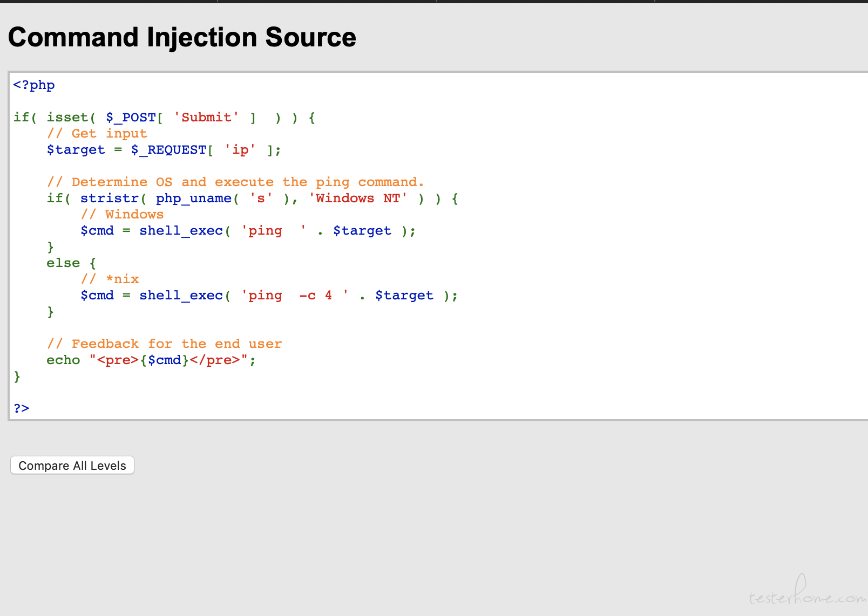Click the Command Injection Source heading

[182, 37]
